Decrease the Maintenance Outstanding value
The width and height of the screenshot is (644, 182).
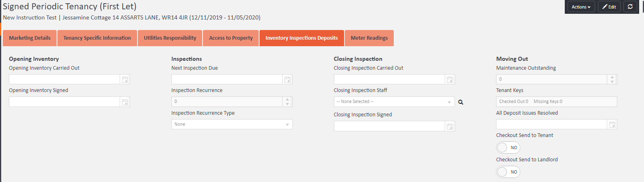click(x=612, y=81)
